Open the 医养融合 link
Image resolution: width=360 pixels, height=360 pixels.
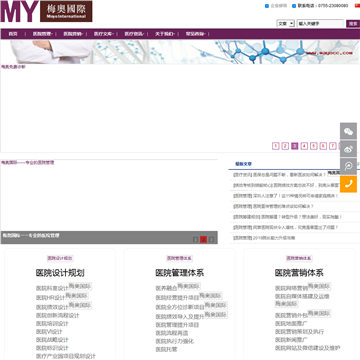tap(166, 288)
